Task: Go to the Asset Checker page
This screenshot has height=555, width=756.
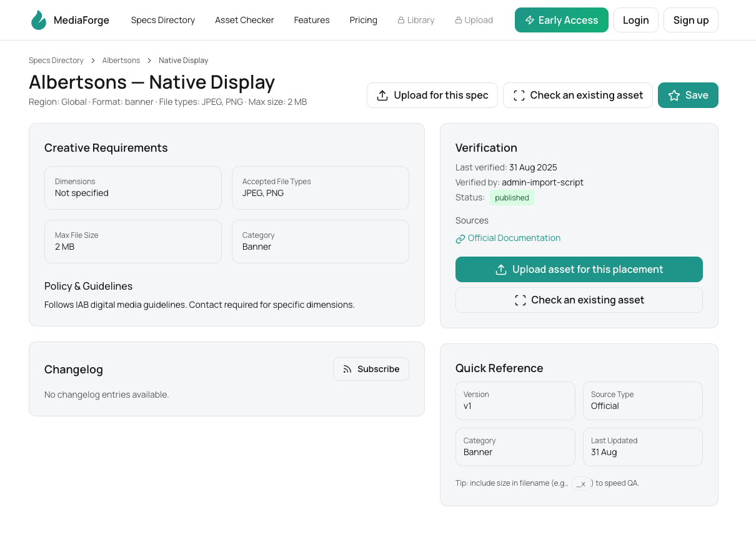Action: pyautogui.click(x=244, y=20)
